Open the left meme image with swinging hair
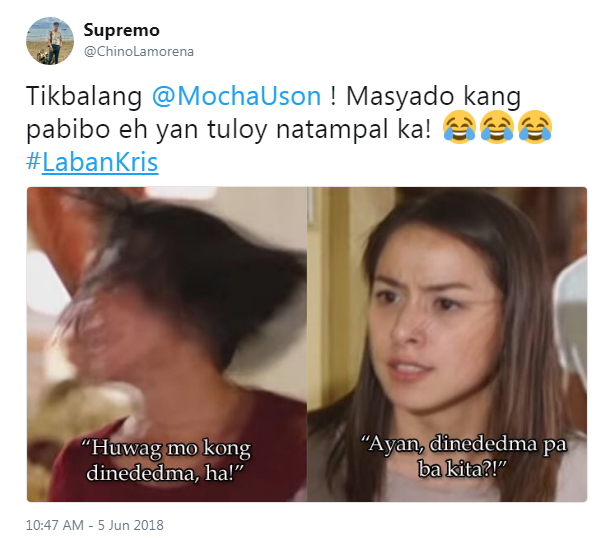 (x=167, y=344)
